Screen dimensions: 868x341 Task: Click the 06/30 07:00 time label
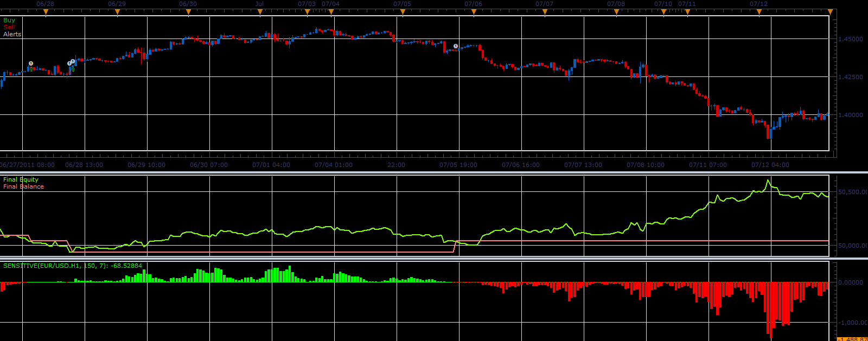click(x=209, y=165)
